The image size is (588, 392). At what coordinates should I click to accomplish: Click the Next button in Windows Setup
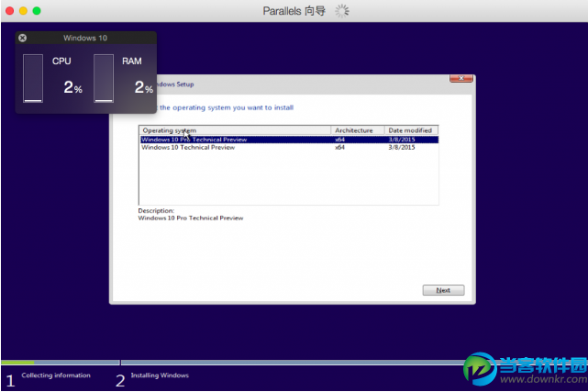point(443,290)
